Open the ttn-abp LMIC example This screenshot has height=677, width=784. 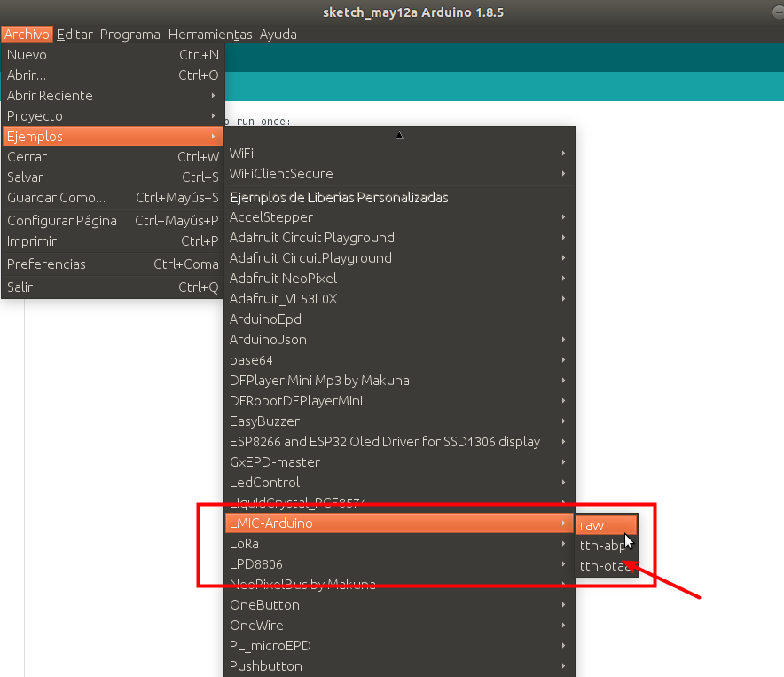606,546
